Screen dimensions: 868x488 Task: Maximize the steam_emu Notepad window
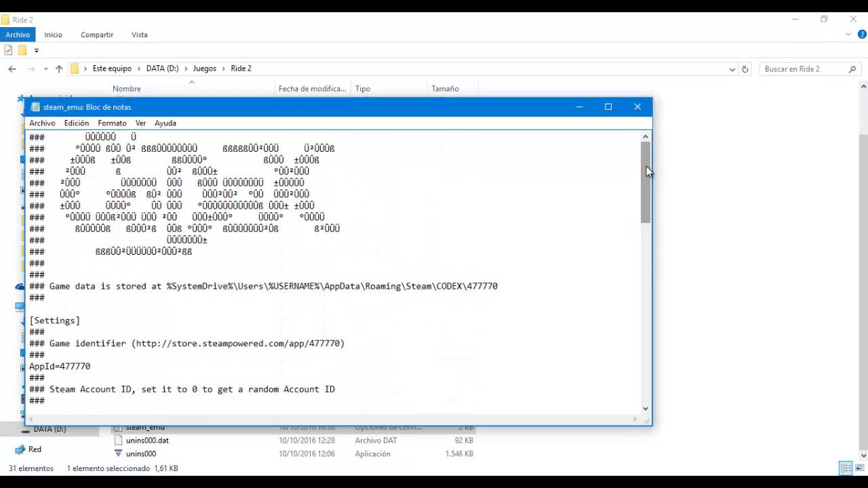click(608, 107)
